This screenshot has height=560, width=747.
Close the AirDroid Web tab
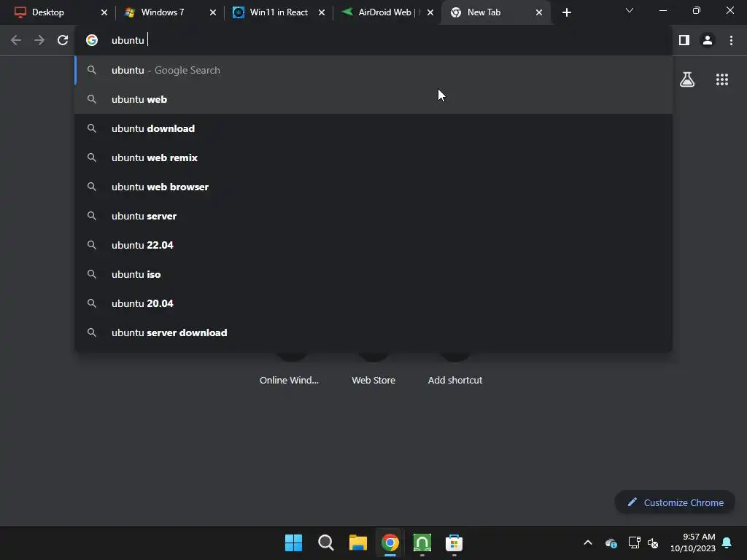coord(430,12)
